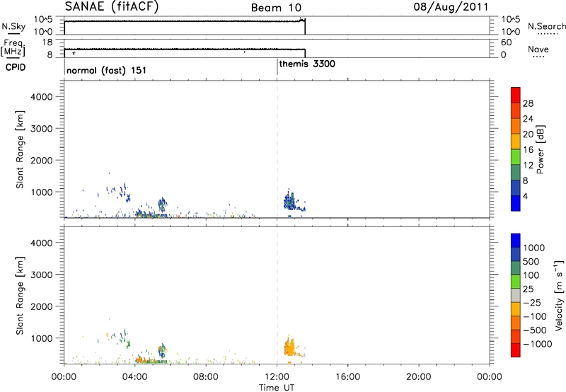Click the 4000 tick on power panel
Viewport: 566px width, 392px height.
pos(42,97)
